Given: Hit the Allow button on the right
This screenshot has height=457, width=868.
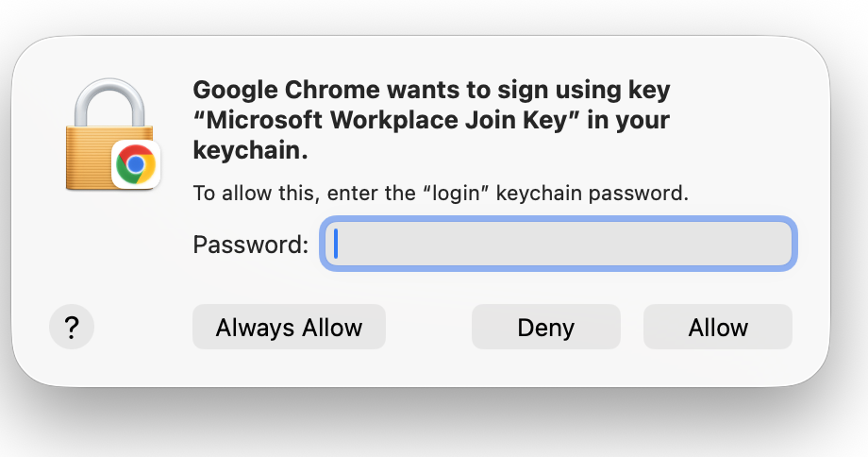Looking at the screenshot, I should coord(717,327).
